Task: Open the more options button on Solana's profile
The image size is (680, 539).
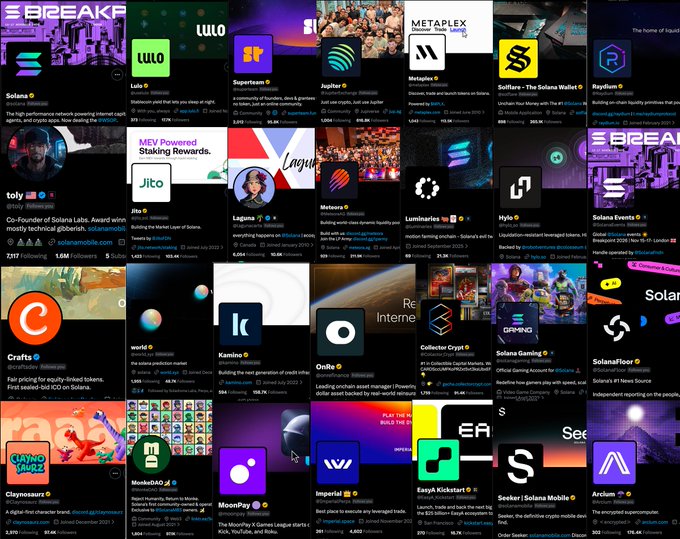Action: [x=117, y=75]
